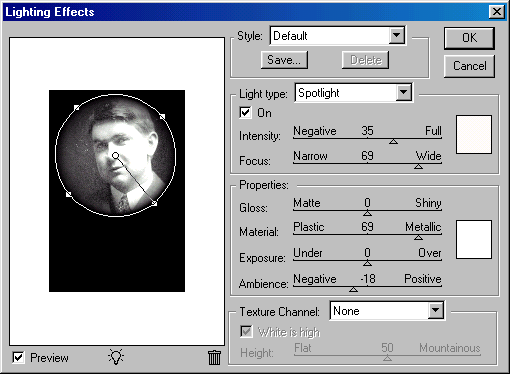Click the Ambience value -18
The width and height of the screenshot is (510, 374).
click(368, 279)
